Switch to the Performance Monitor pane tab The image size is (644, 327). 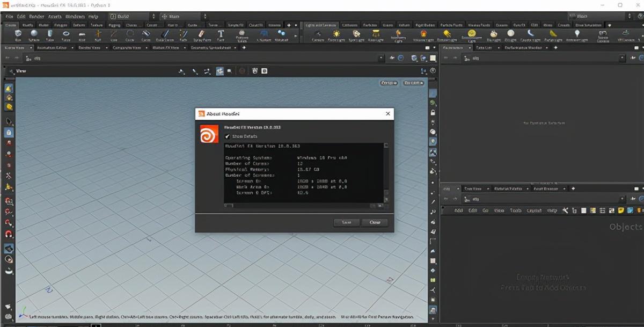click(x=524, y=47)
